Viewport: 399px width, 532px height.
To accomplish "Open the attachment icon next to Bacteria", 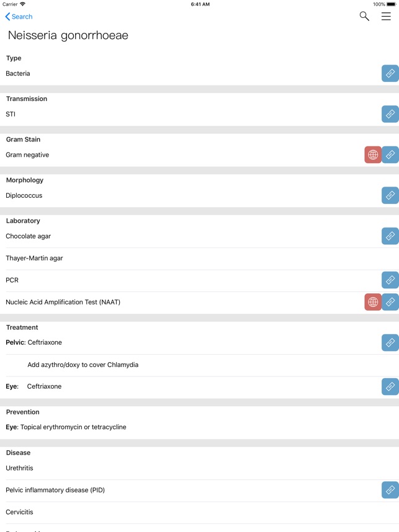I will point(390,73).
